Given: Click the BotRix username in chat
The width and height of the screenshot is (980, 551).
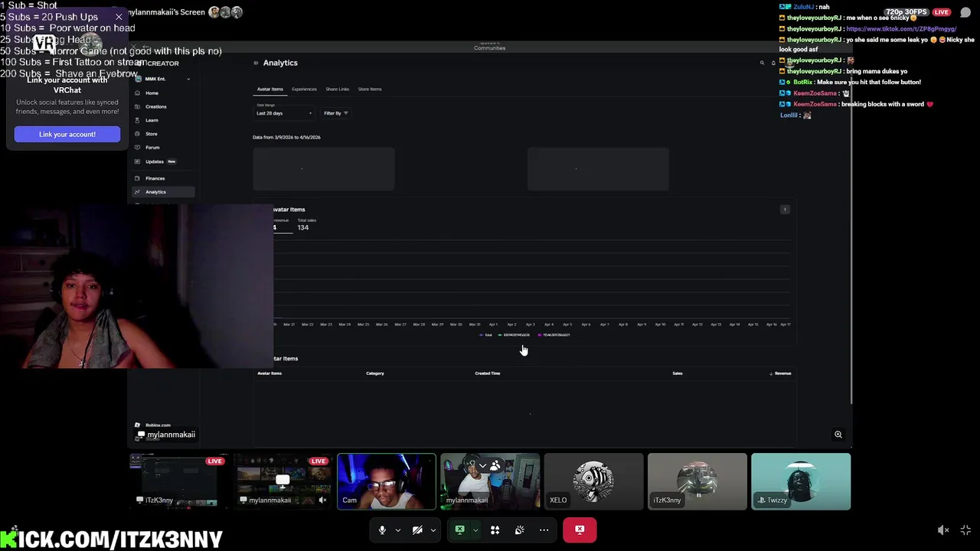Looking at the screenshot, I should point(802,82).
